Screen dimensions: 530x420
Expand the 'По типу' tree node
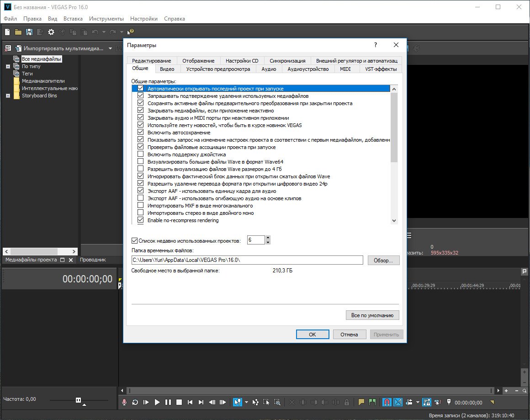click(8, 66)
